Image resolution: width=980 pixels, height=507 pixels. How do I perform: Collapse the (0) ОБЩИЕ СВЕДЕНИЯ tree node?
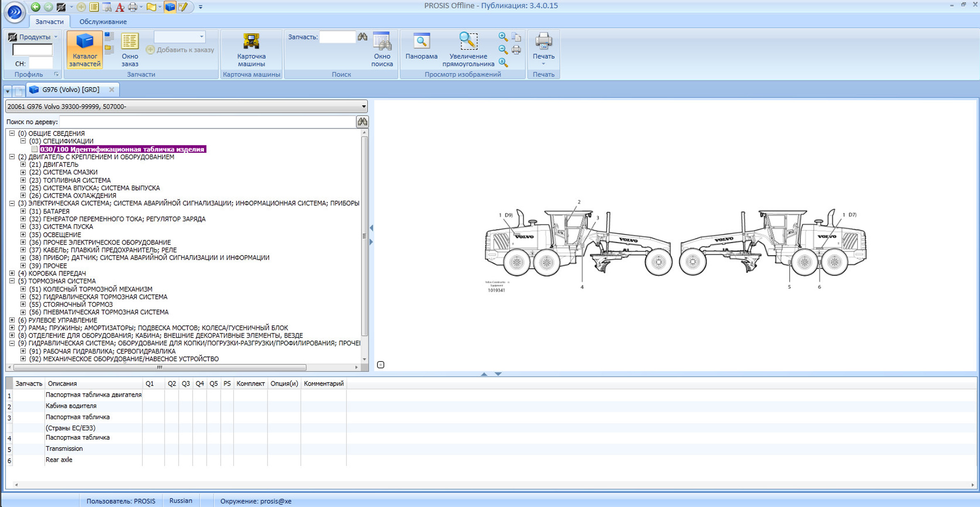point(12,133)
